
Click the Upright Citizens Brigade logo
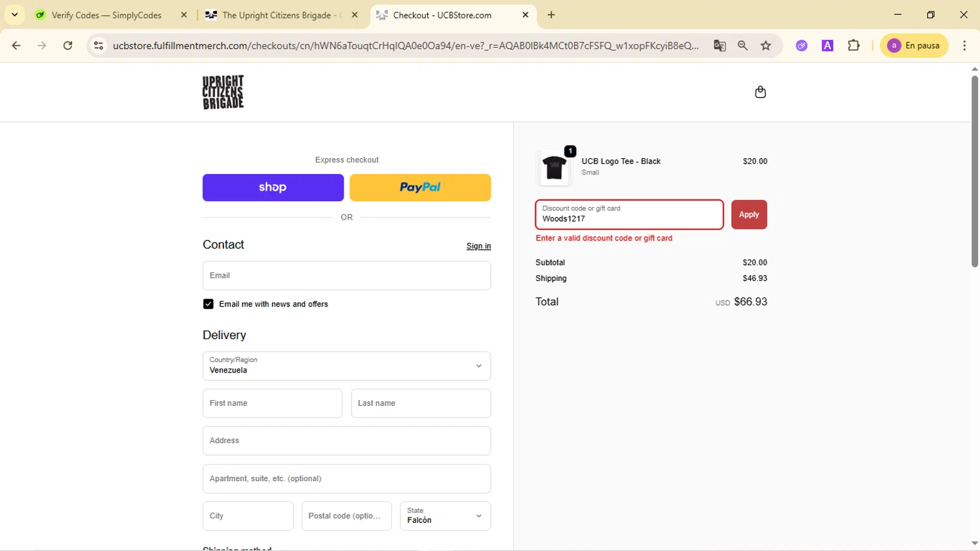223,92
